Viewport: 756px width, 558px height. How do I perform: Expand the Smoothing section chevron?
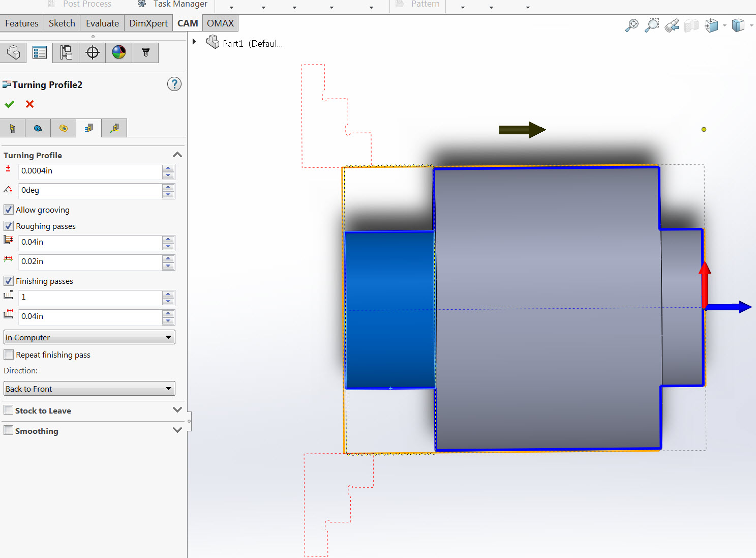coord(177,430)
